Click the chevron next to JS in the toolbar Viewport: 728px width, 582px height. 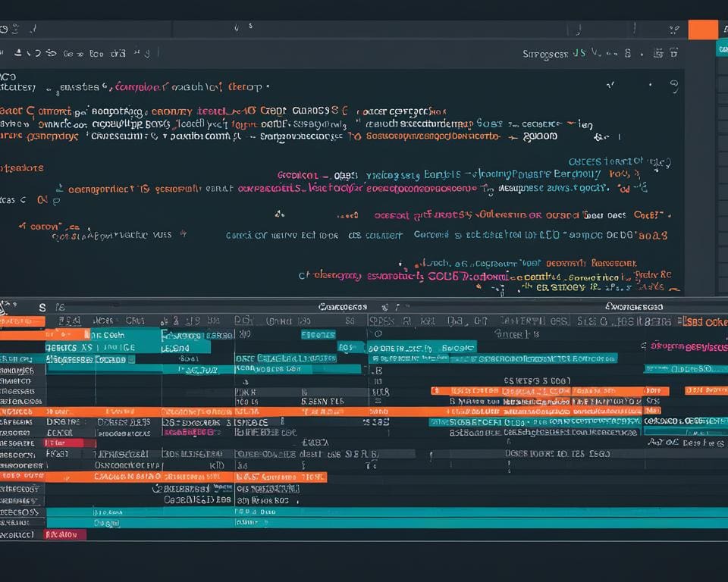click(x=595, y=54)
